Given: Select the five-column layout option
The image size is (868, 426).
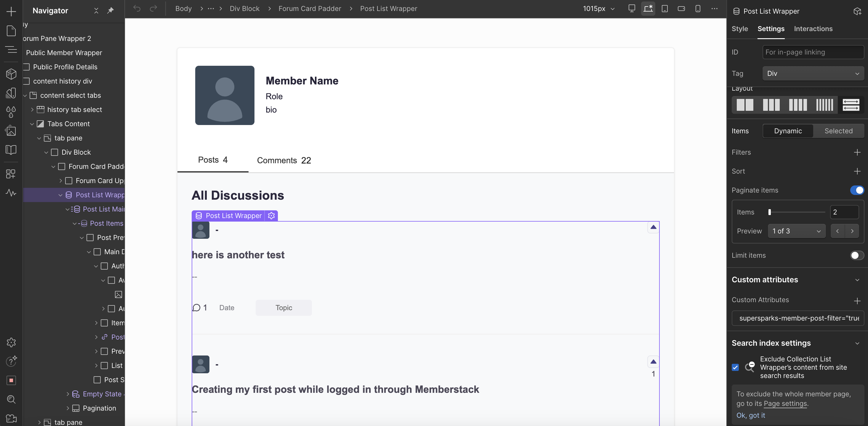Looking at the screenshot, I should pos(824,105).
